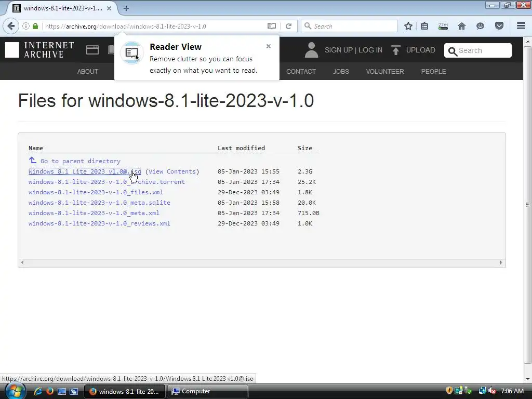Open the VOLUNTEER menu item
The height and width of the screenshot is (399, 532).
click(385, 72)
